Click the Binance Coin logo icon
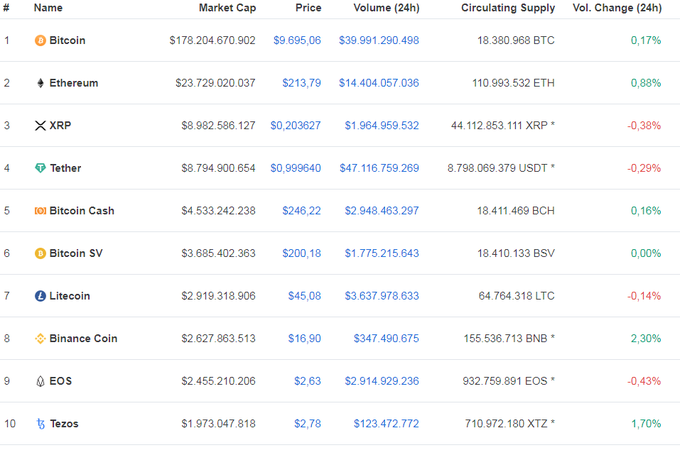680x455 pixels. coord(40,338)
